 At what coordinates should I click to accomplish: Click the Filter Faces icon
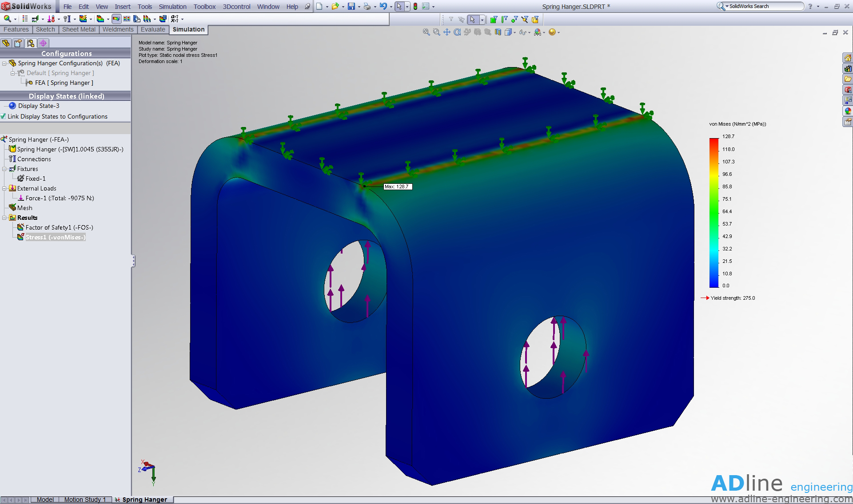[494, 19]
